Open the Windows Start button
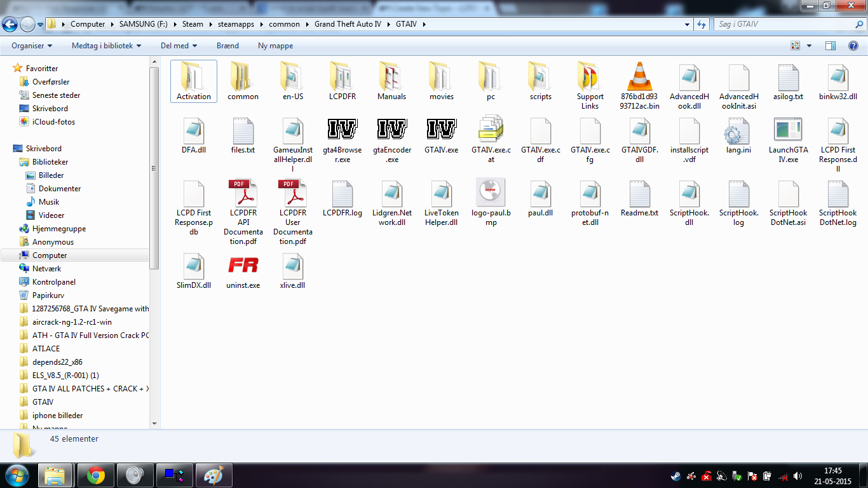The image size is (868, 488). coord(16,475)
